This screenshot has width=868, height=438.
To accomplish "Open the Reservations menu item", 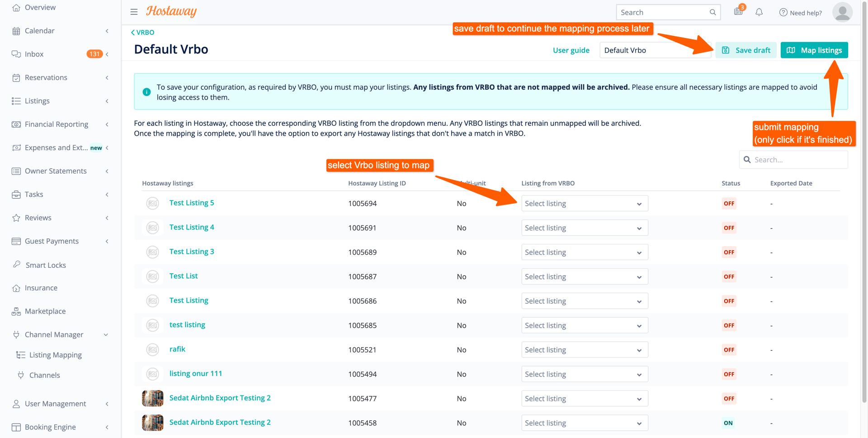I will coord(46,78).
